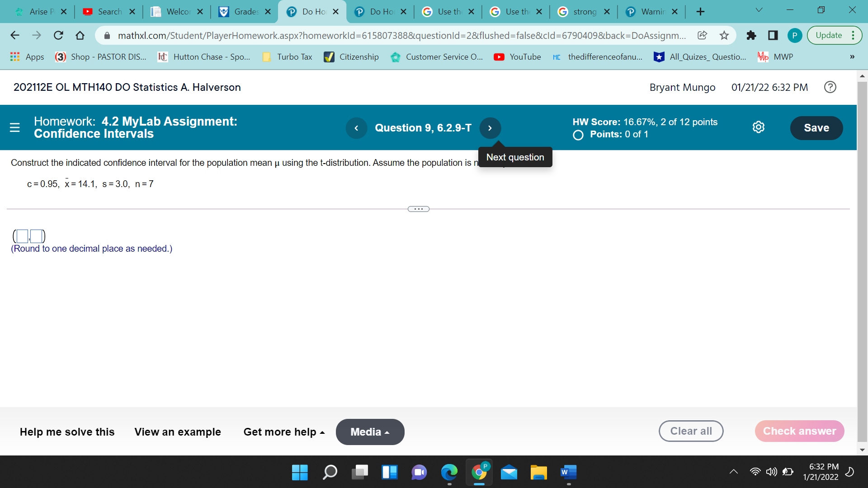Bookmark this page with star icon
Image resolution: width=868 pixels, height=488 pixels.
724,35
